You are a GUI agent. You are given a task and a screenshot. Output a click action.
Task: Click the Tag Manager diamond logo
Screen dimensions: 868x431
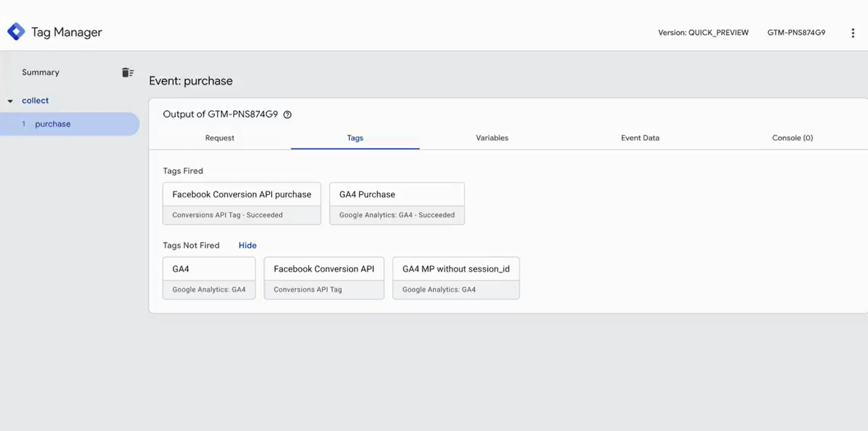[15, 31]
